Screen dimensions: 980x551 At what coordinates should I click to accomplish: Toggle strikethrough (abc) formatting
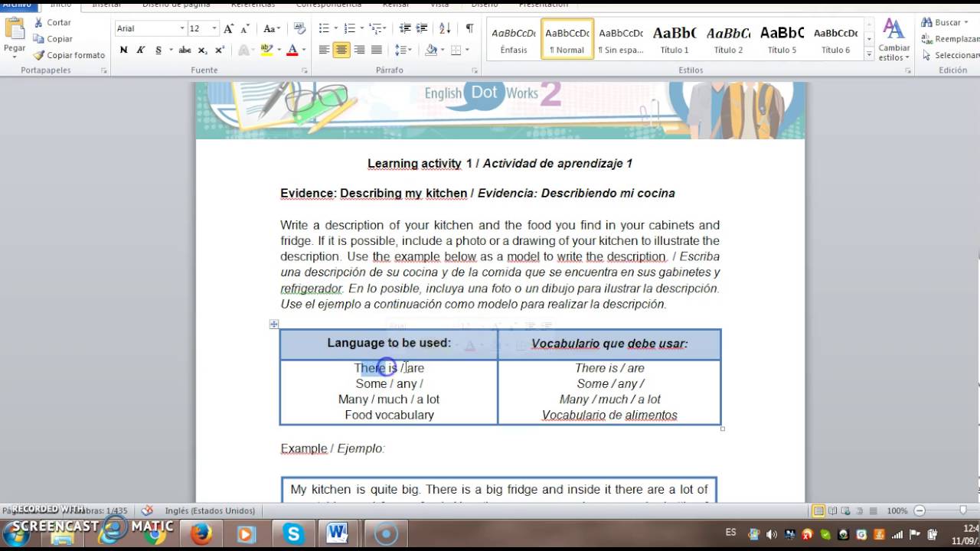click(185, 50)
